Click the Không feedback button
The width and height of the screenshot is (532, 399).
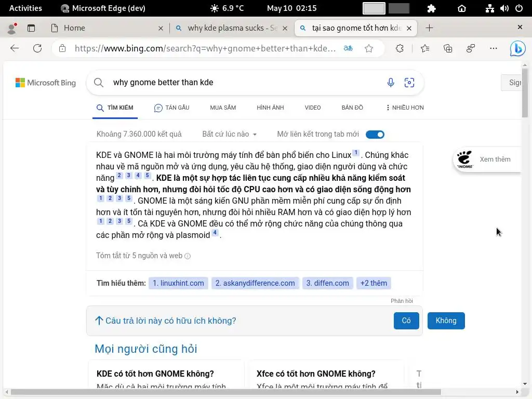pos(446,321)
